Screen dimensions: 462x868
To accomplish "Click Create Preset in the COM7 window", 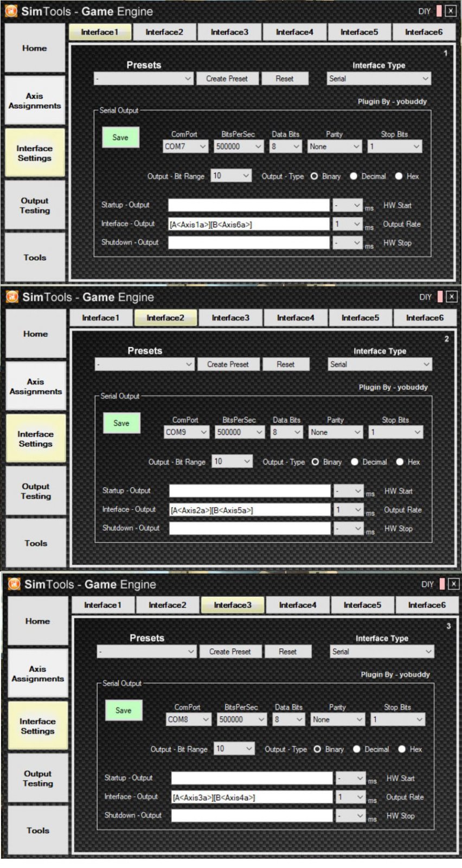I will click(x=227, y=79).
